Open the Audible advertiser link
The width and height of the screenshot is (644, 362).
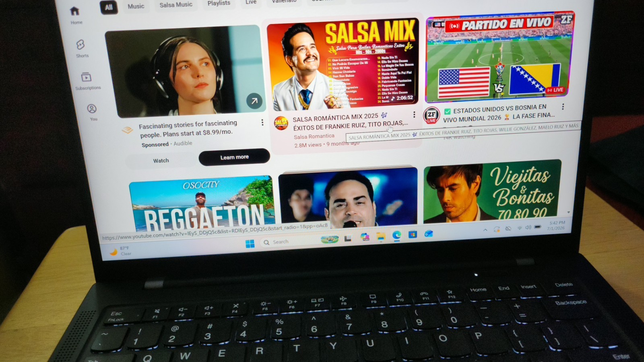(x=183, y=143)
